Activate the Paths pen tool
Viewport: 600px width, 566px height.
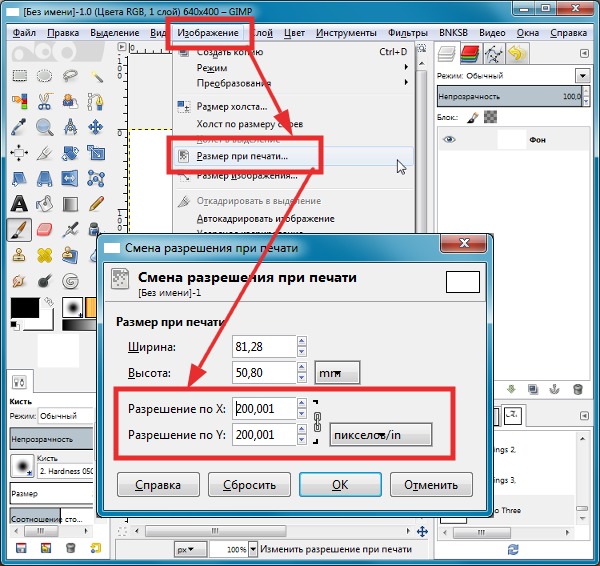click(x=96, y=101)
